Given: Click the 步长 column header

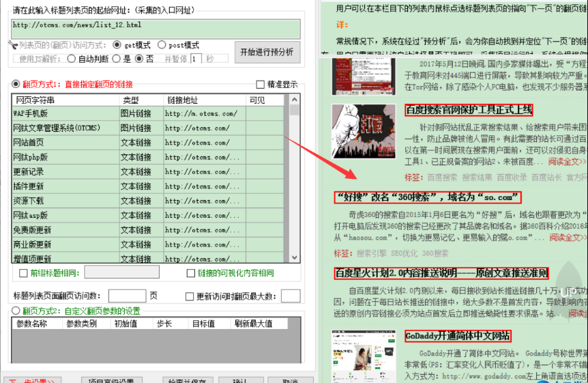Looking at the screenshot, I should pos(171,324).
